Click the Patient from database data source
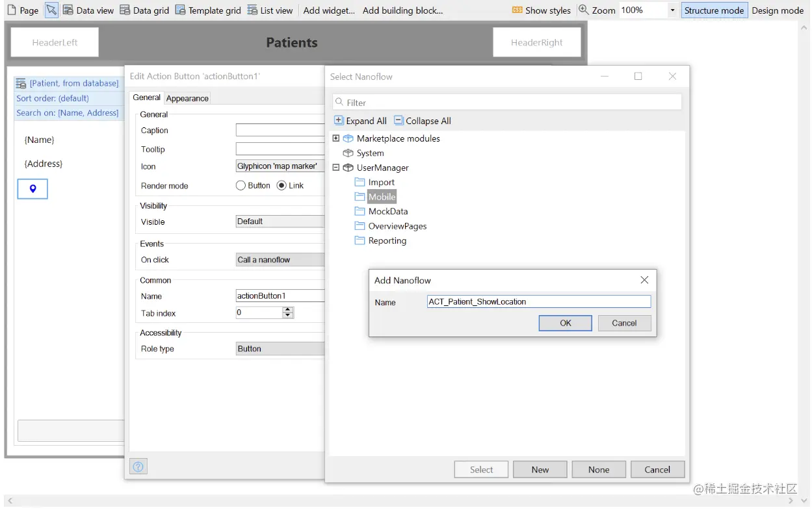This screenshot has width=812, height=510. tap(68, 83)
